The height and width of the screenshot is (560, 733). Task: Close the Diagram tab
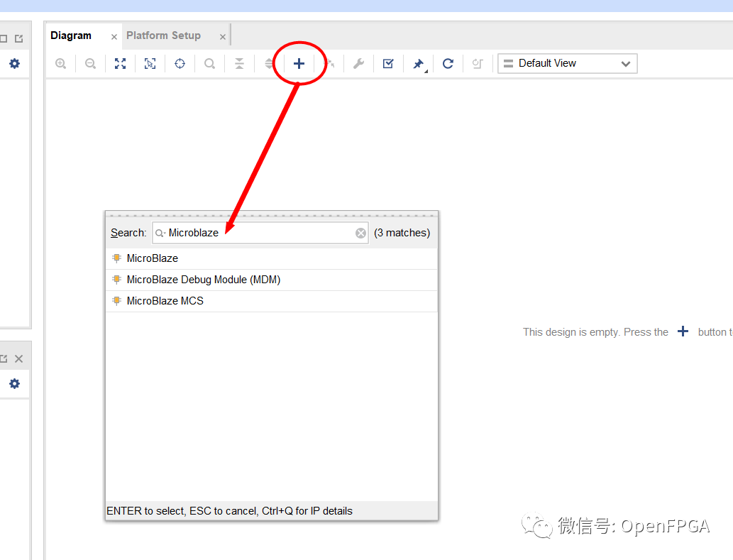tap(114, 36)
